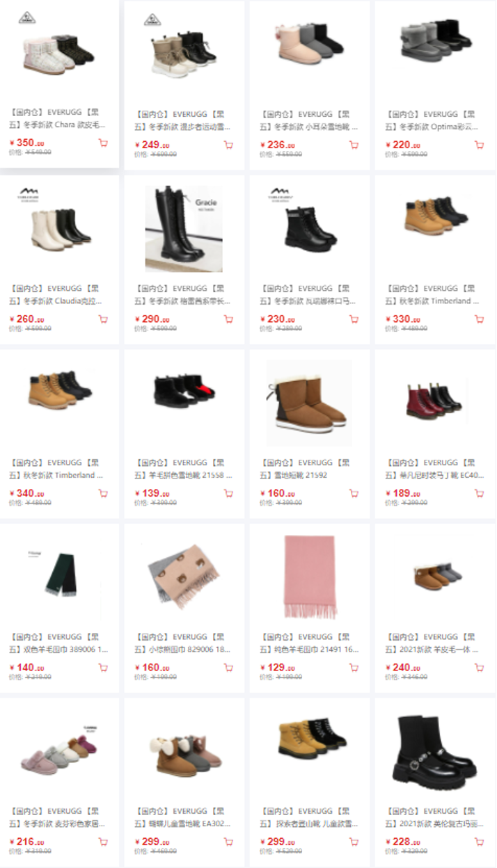Add the ¥350 Chara boots to cart
The height and width of the screenshot is (868, 497).
103,144
